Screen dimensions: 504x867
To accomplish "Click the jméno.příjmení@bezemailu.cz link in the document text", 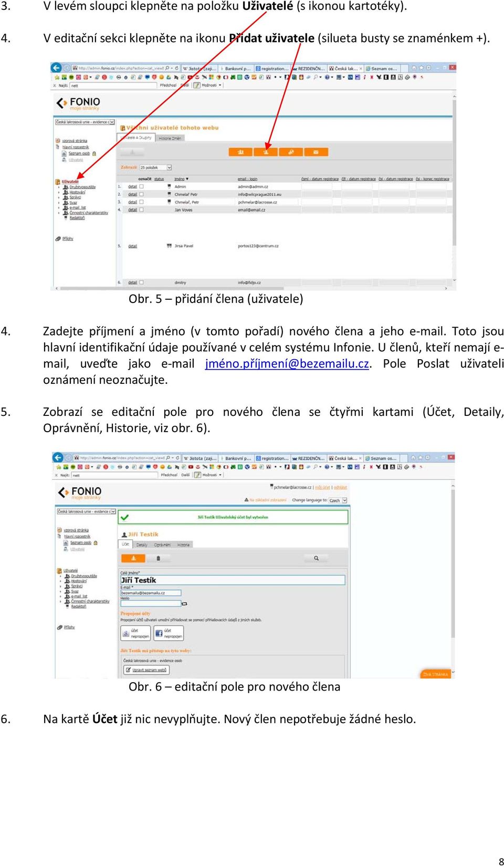I will click(x=287, y=363).
